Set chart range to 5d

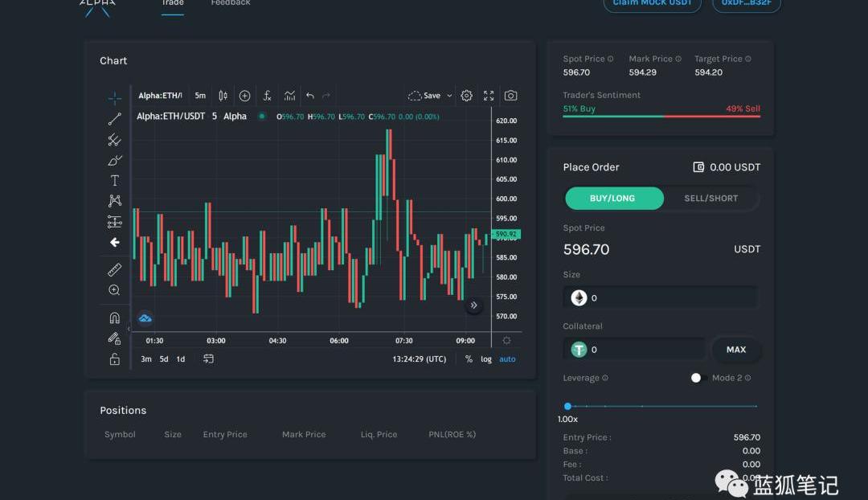click(164, 359)
